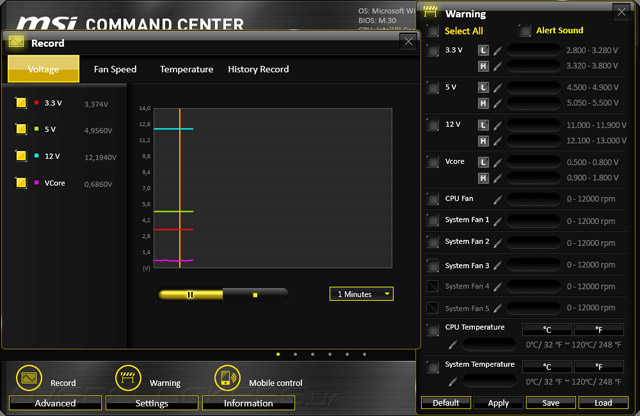Screen dimensions: 640x416
Task: Close the Record window
Action: [409, 41]
